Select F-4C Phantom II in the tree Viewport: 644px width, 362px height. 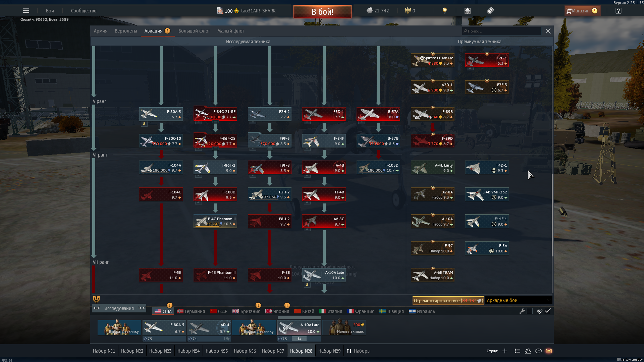pyautogui.click(x=215, y=221)
